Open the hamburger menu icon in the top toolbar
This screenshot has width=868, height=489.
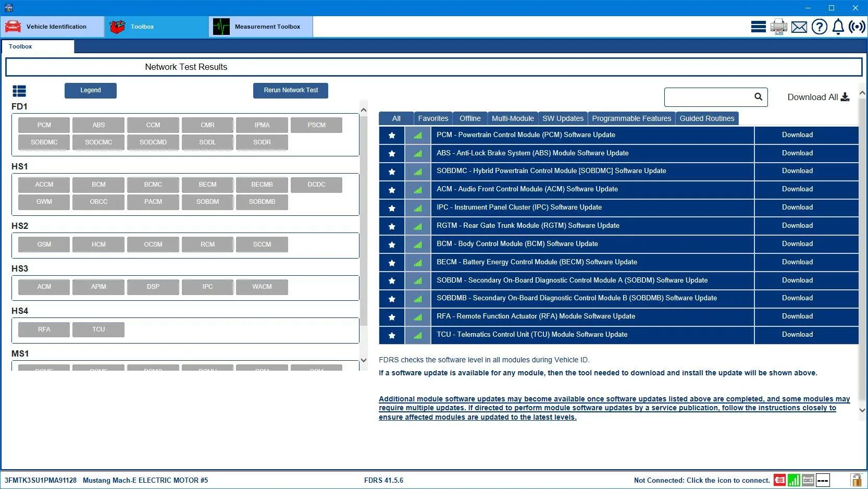(758, 27)
